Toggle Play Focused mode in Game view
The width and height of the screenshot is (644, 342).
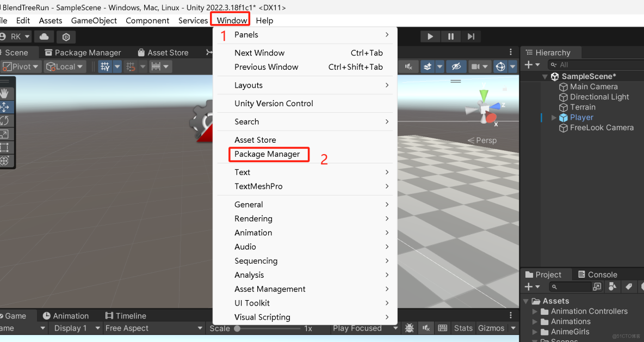coord(360,328)
